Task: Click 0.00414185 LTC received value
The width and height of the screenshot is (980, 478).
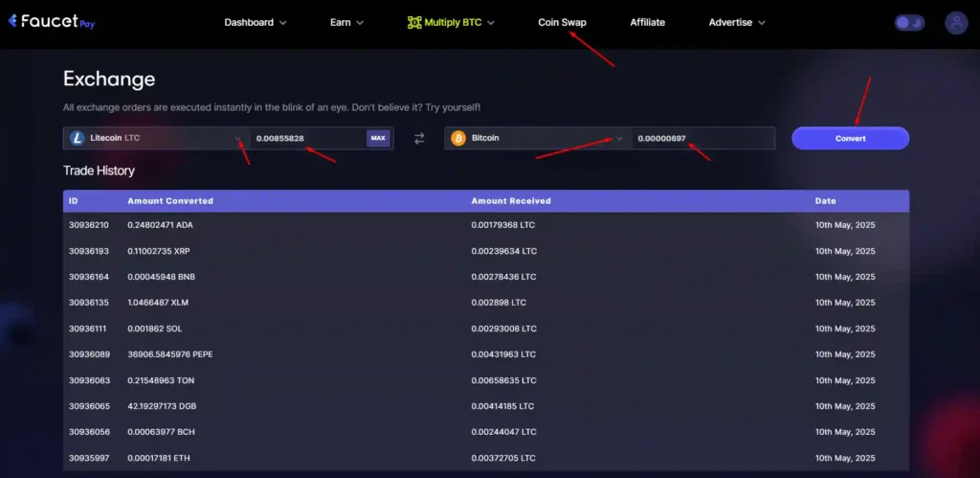Action: pyautogui.click(x=502, y=406)
